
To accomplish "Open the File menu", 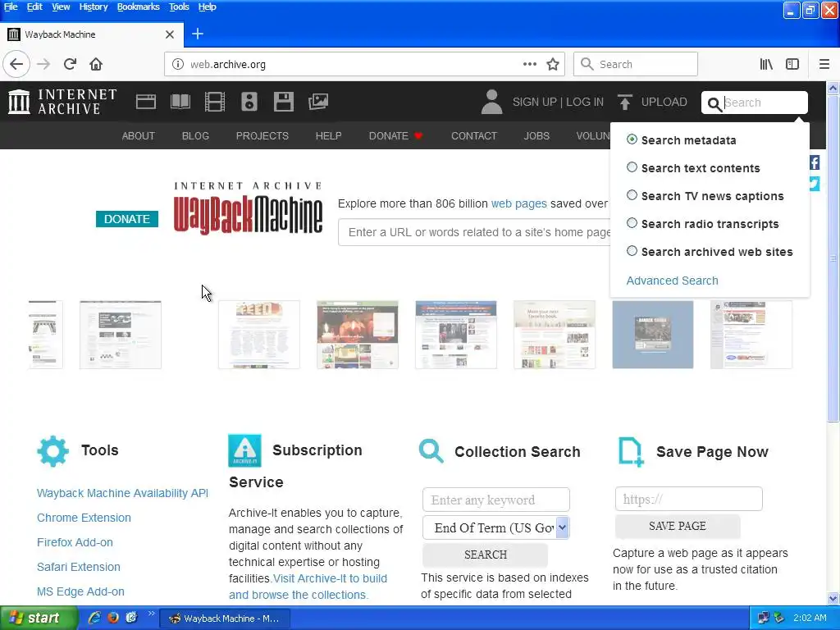I will click(x=11, y=7).
